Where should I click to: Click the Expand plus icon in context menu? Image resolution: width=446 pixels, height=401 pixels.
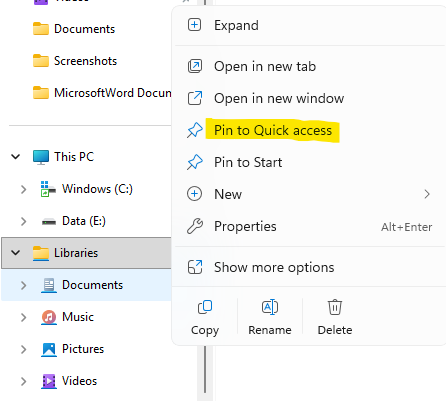[x=194, y=25]
